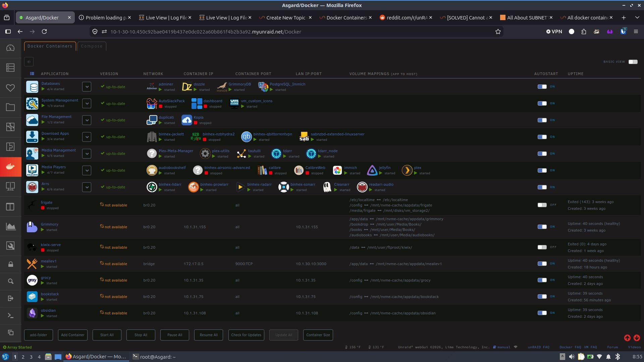Select the obsidian container icon
This screenshot has width=644, height=362.
[32, 313]
